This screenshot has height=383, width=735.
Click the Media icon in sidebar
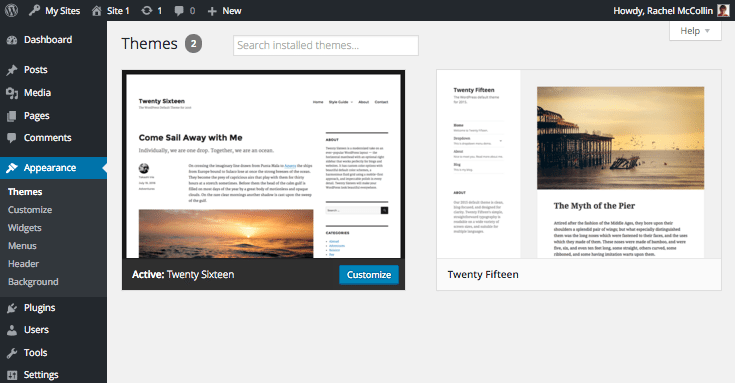point(12,93)
